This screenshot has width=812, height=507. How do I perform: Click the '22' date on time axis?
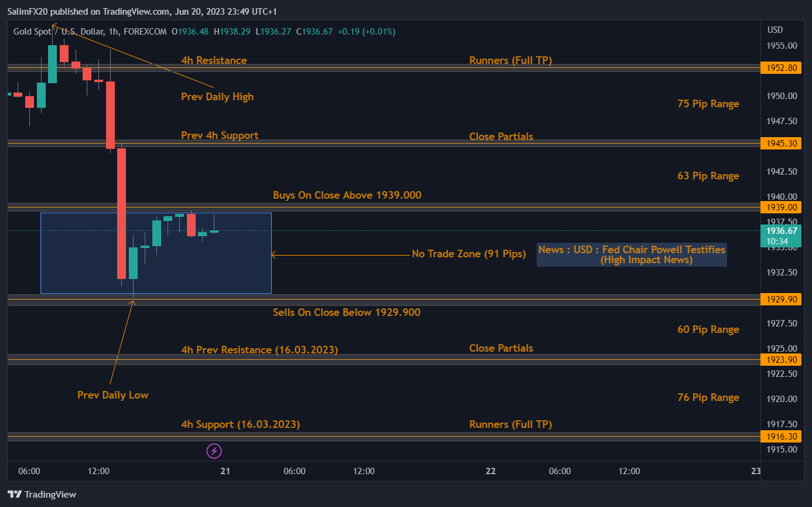(491, 471)
